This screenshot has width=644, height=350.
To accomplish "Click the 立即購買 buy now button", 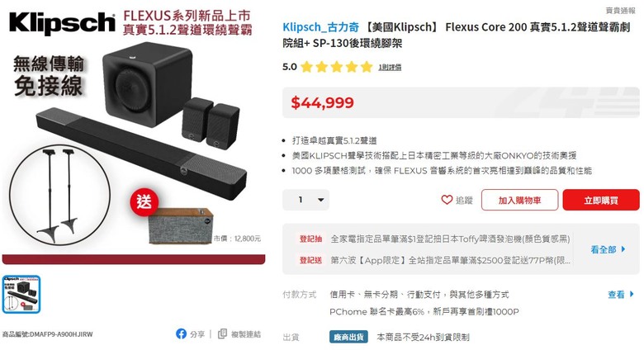I will tap(601, 200).
